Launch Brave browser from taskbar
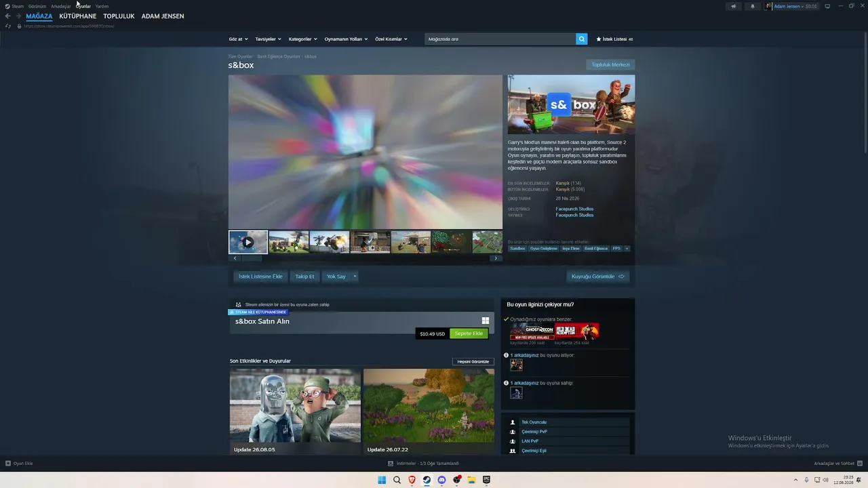The height and width of the screenshot is (488, 868). point(412,480)
